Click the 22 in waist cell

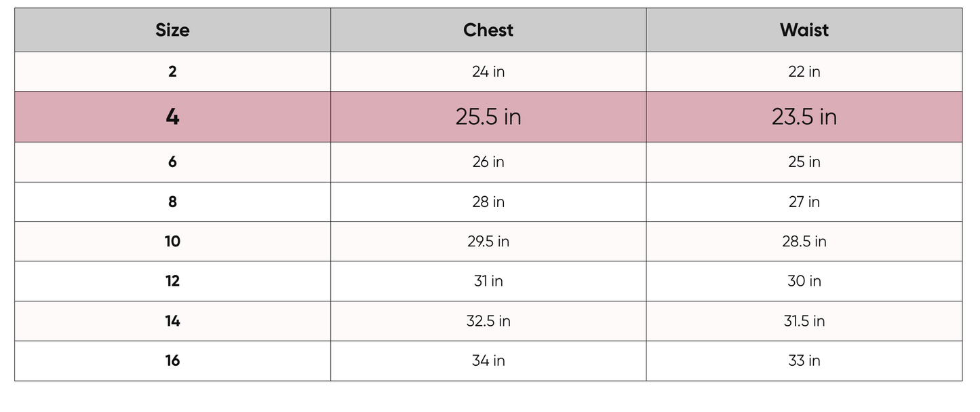(804, 71)
